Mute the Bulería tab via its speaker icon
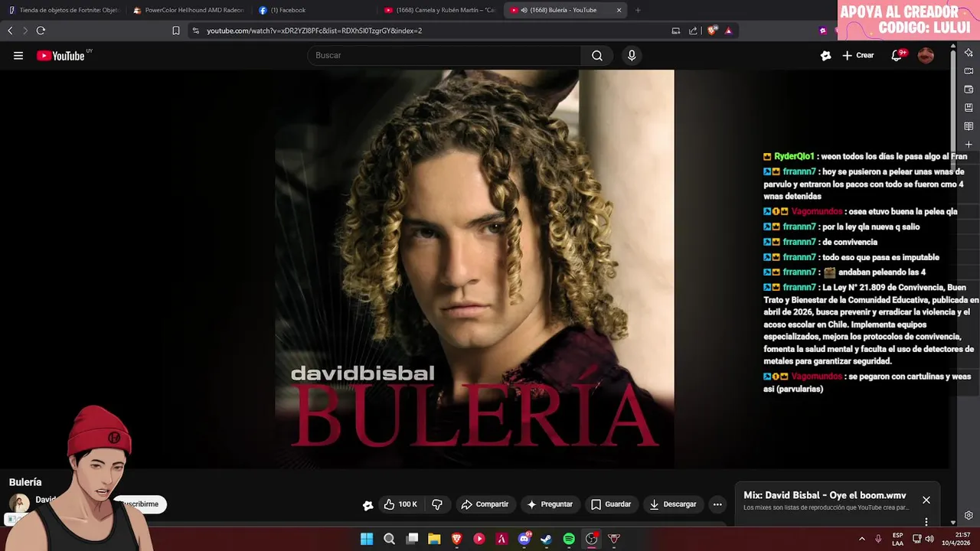This screenshot has width=980, height=551. click(524, 10)
